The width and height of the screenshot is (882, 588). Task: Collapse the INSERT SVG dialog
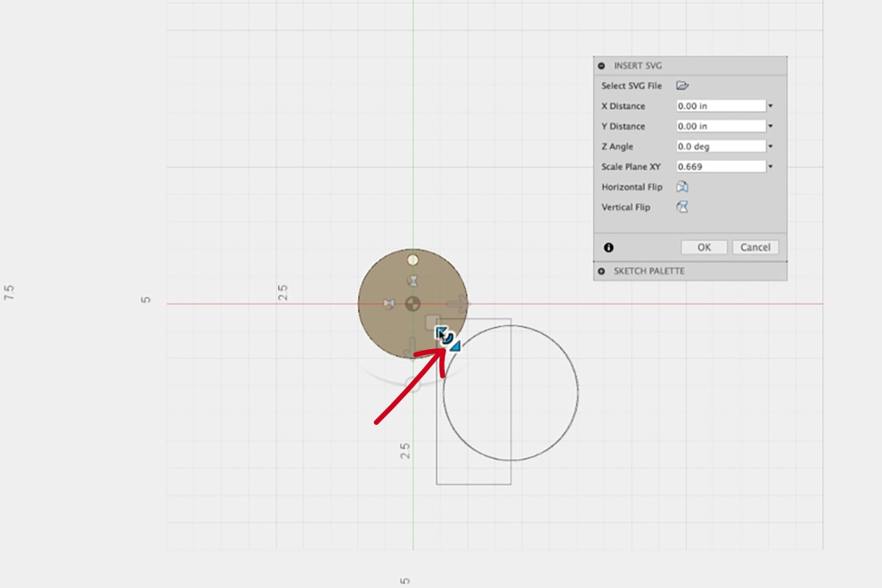(x=602, y=65)
